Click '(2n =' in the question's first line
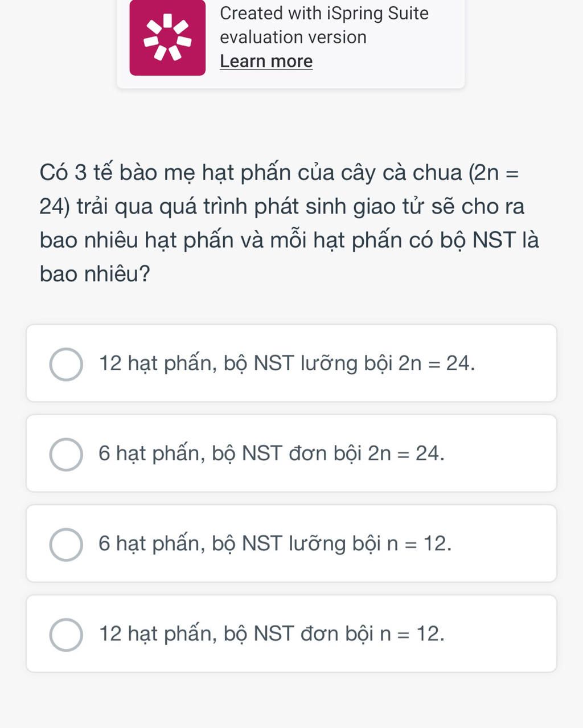583x728 pixels. point(494,172)
